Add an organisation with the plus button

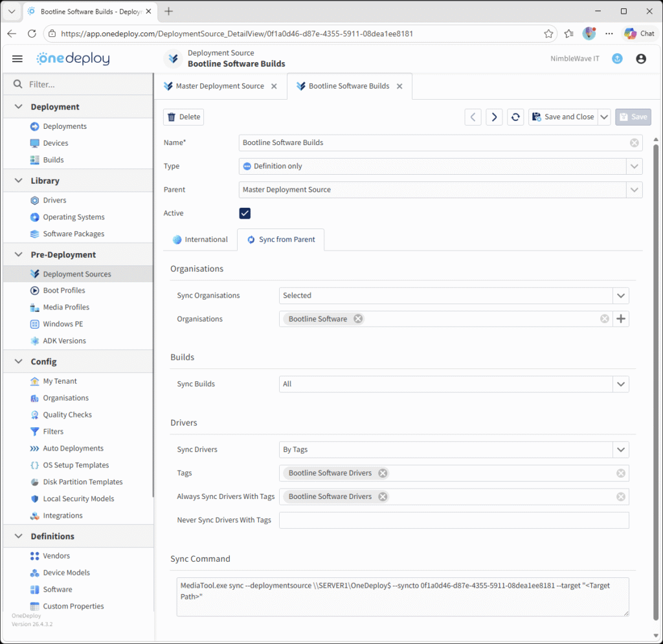[621, 319]
